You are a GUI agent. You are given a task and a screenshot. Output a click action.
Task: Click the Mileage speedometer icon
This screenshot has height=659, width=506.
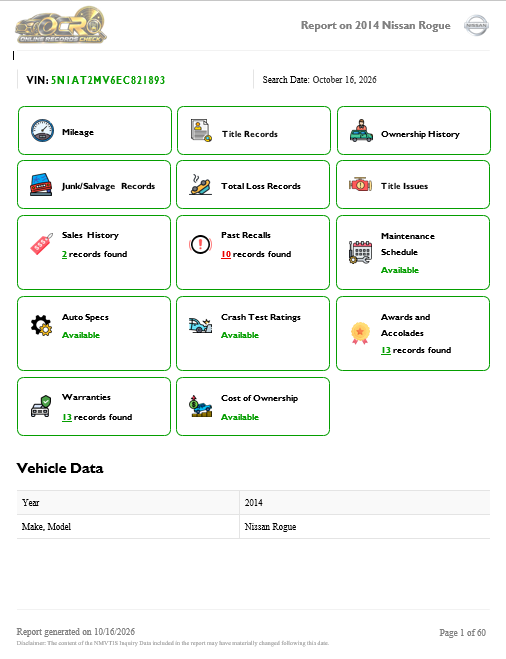(42, 130)
